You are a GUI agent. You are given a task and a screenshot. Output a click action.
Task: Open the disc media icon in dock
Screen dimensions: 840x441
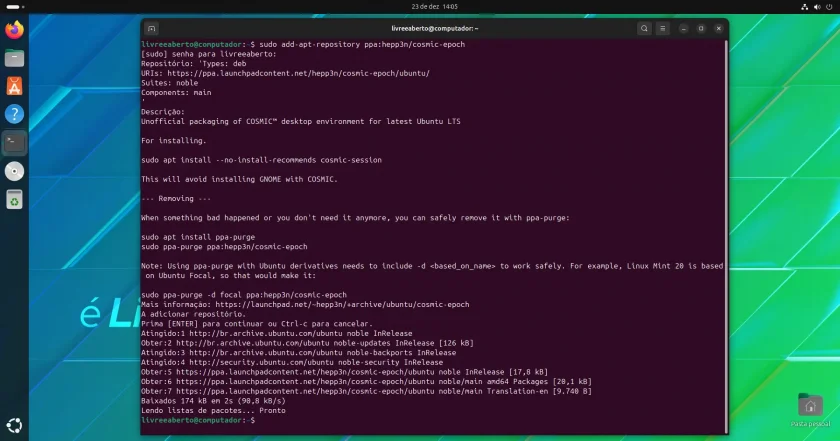coord(14,171)
